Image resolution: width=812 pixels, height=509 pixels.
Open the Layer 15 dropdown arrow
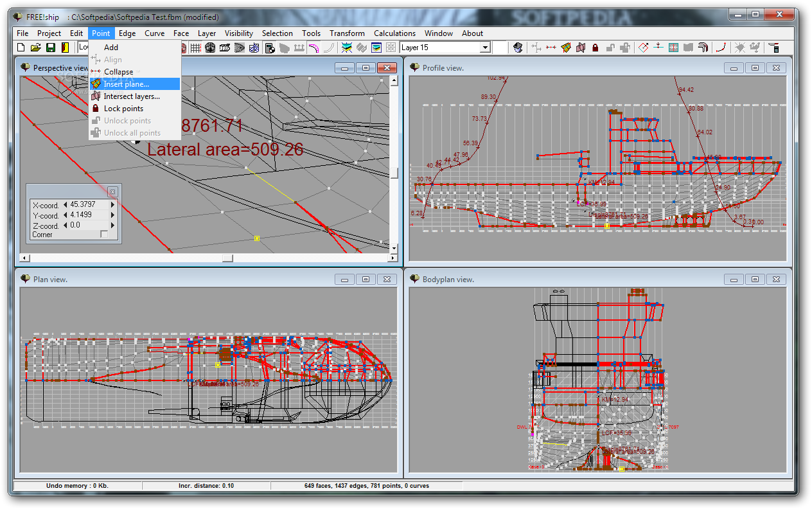485,48
